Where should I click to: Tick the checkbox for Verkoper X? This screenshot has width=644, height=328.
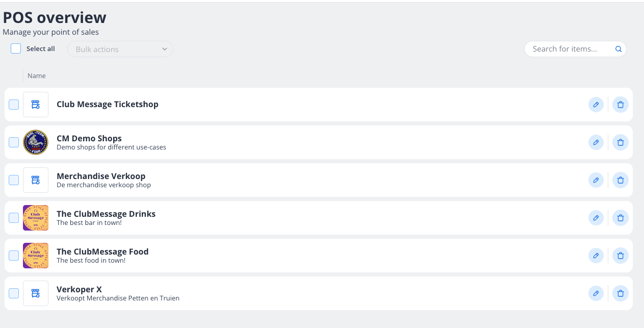[x=14, y=293]
